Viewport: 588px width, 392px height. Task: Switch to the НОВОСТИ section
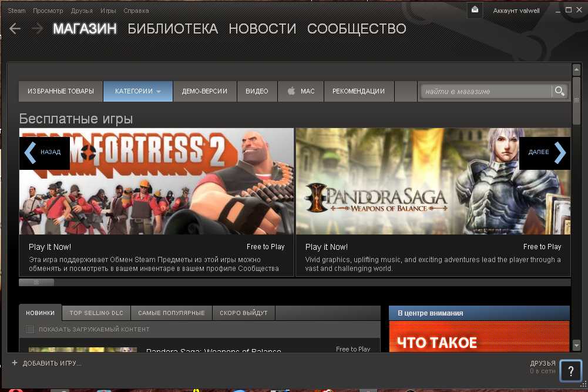pos(262,29)
